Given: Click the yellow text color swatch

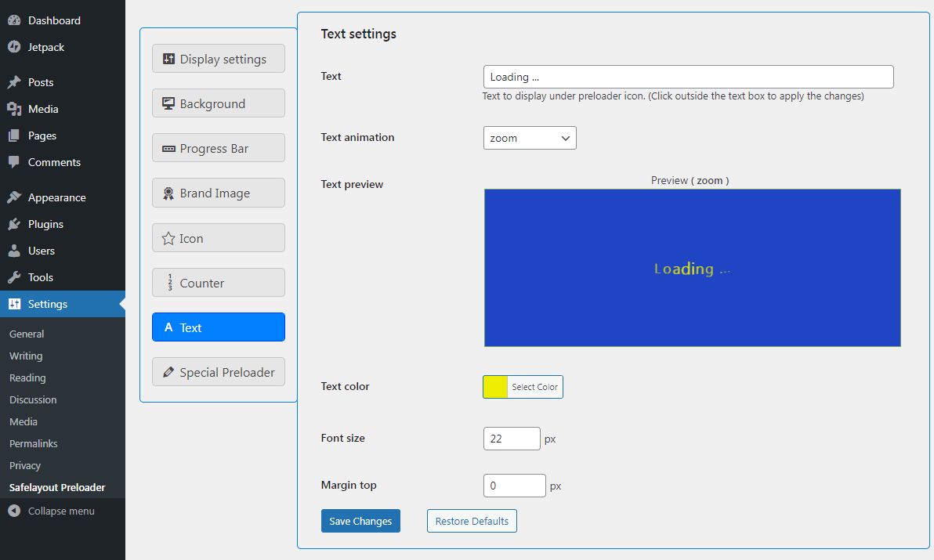Looking at the screenshot, I should [x=495, y=387].
